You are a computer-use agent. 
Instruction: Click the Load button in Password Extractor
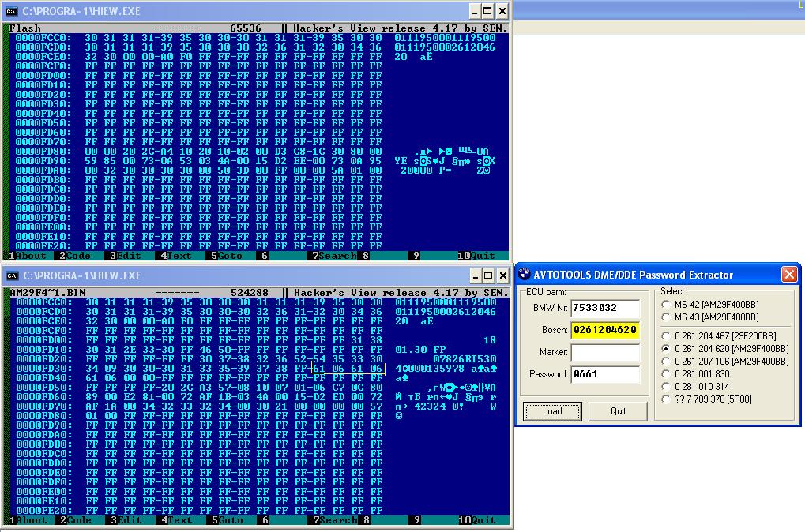(552, 411)
